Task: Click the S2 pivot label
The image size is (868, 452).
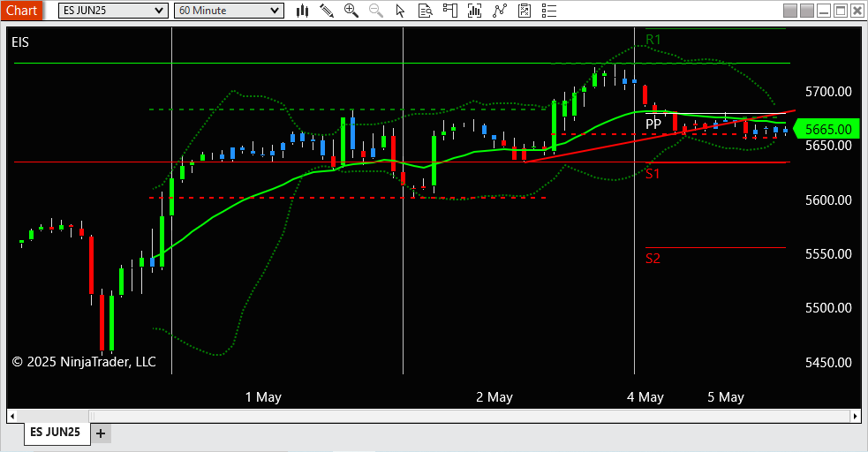Action: click(x=653, y=259)
